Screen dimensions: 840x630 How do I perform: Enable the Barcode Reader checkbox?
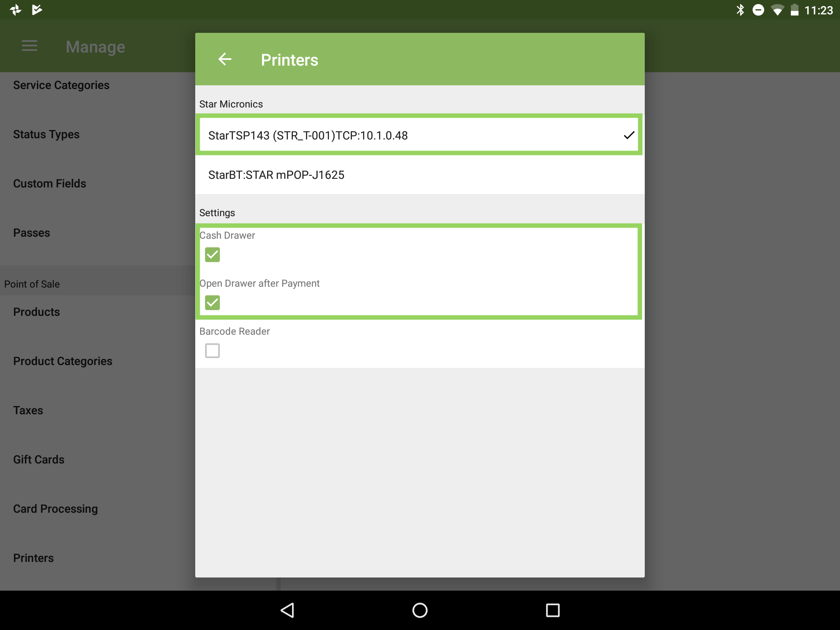(x=212, y=351)
